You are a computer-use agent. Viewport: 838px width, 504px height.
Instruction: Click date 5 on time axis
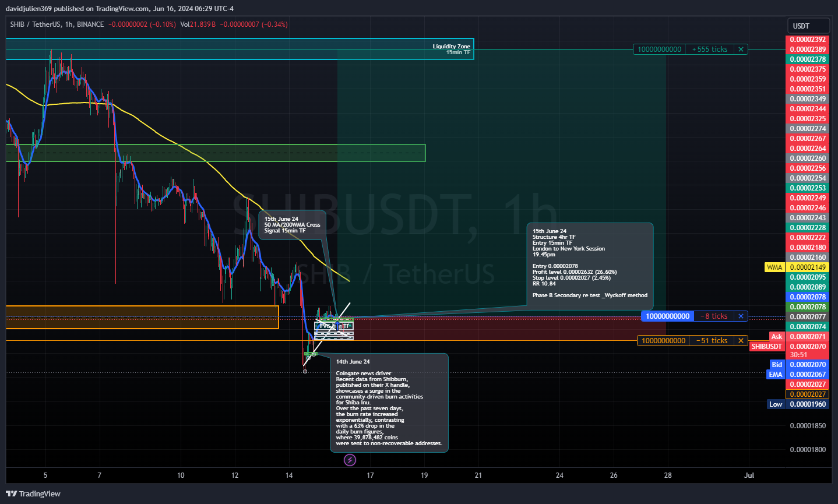45,475
